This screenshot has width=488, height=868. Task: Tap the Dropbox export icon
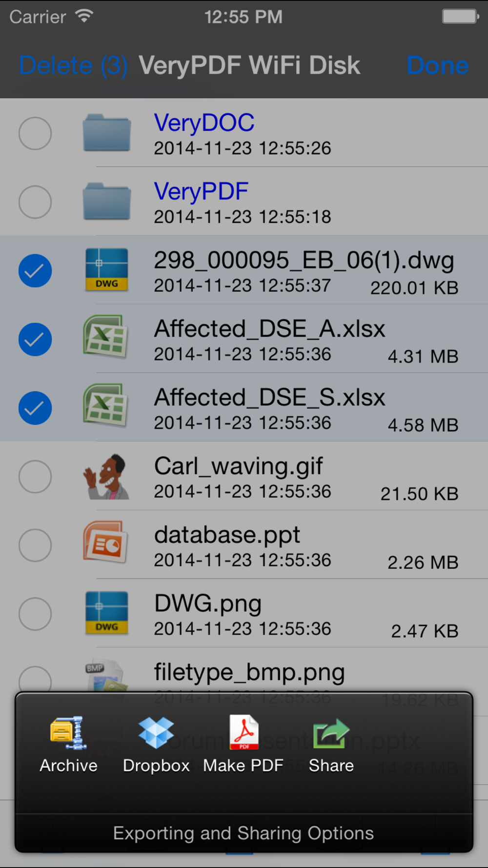click(156, 733)
